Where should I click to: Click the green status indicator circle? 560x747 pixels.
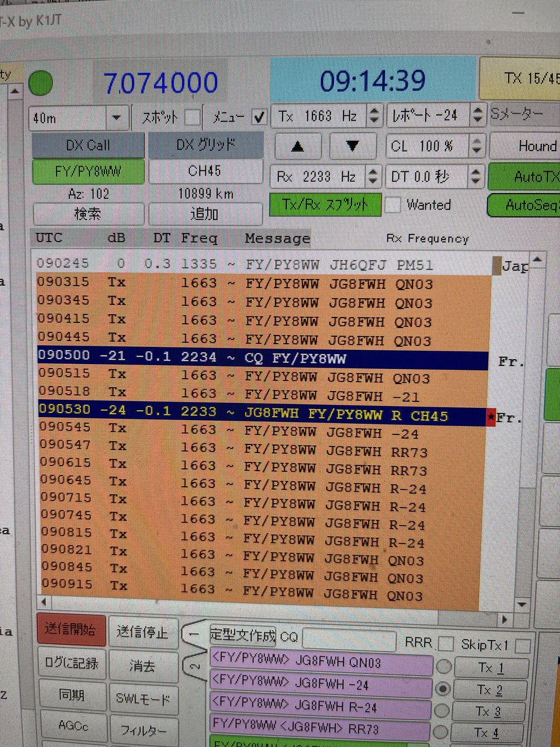[41, 83]
